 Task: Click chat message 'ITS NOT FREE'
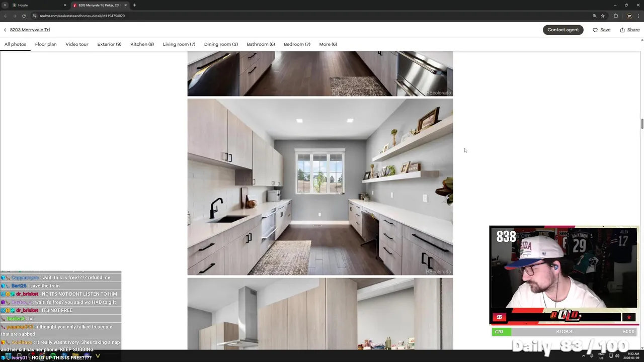pyautogui.click(x=57, y=310)
